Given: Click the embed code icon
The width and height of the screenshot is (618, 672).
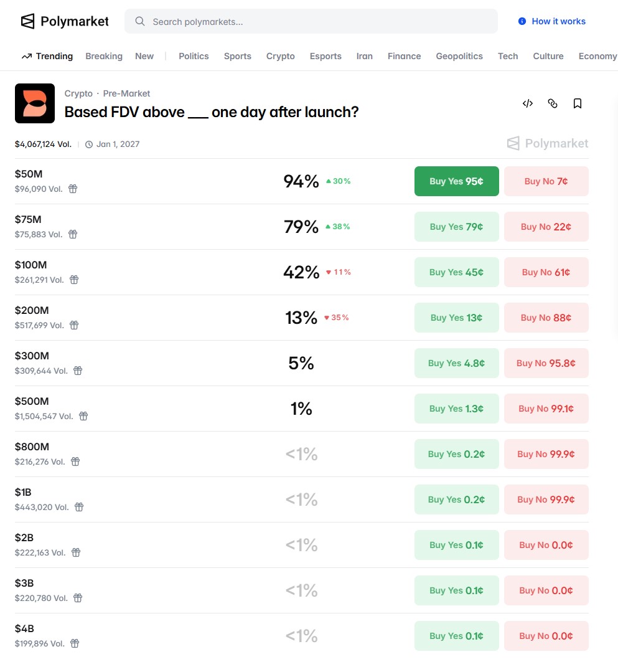Looking at the screenshot, I should (528, 103).
